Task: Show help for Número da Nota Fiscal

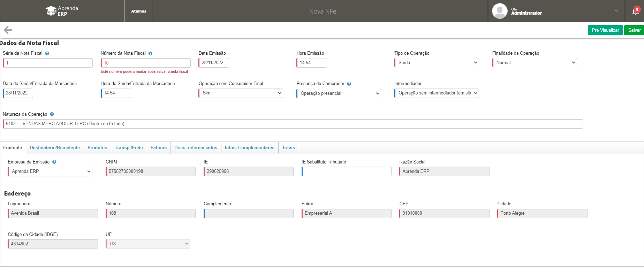Action: pos(150,53)
